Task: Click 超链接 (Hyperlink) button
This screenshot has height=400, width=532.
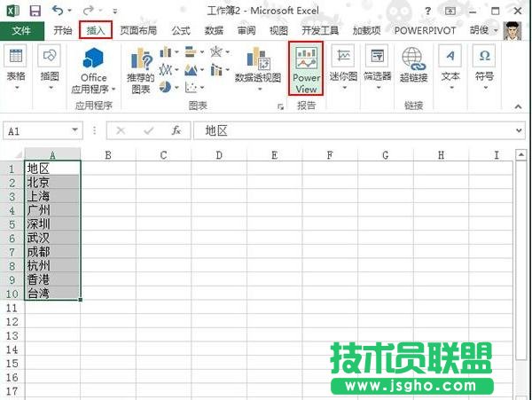Action: 413,65
